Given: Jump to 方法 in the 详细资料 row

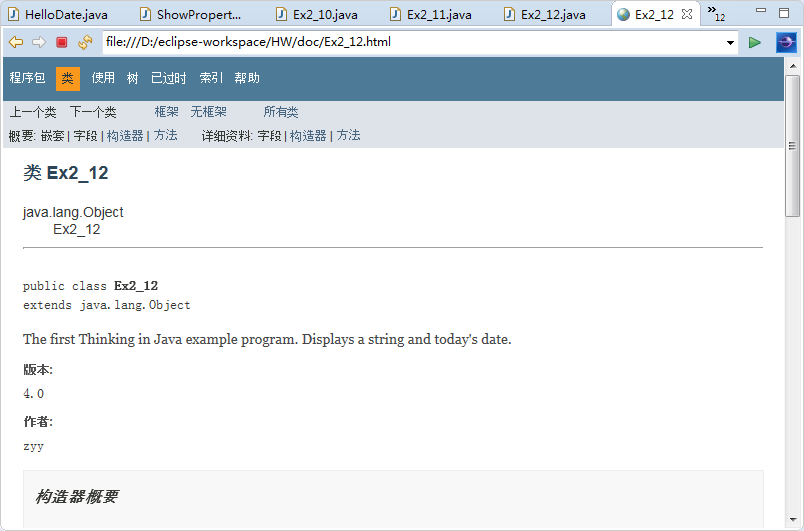Looking at the screenshot, I should tap(349, 135).
